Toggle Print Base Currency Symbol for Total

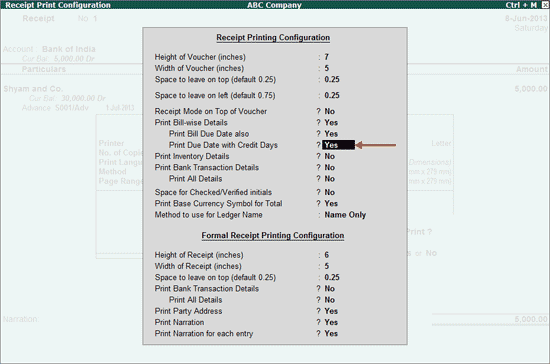(x=331, y=203)
